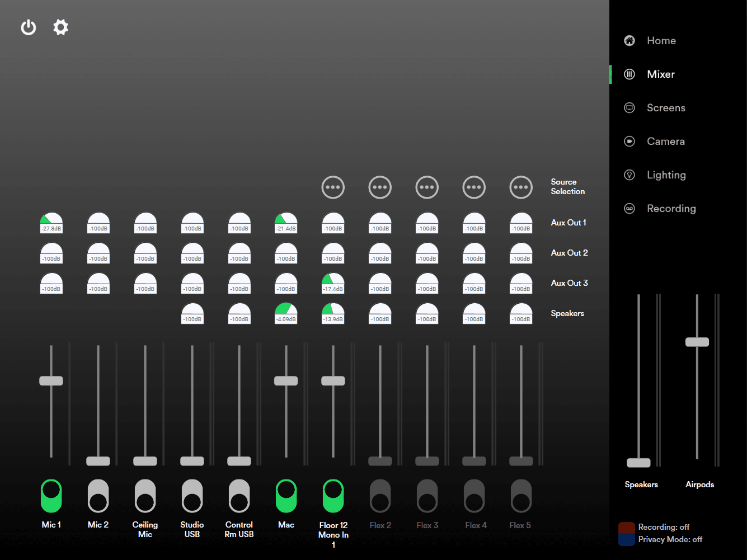Click the Mixer sidebar icon
The height and width of the screenshot is (560, 747).
(x=629, y=74)
